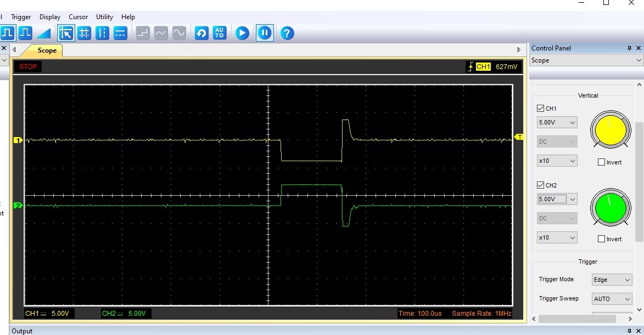This screenshot has width=644, height=335.
Task: Open the Cursor menu
Action: tap(78, 17)
